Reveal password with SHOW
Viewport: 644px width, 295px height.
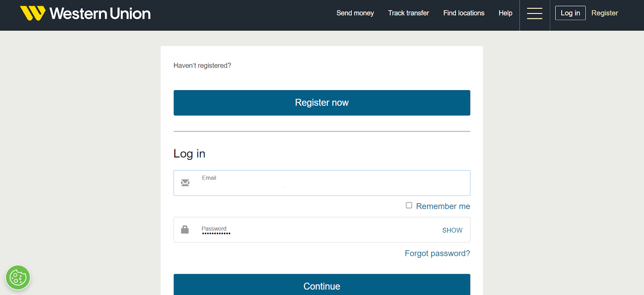click(452, 230)
